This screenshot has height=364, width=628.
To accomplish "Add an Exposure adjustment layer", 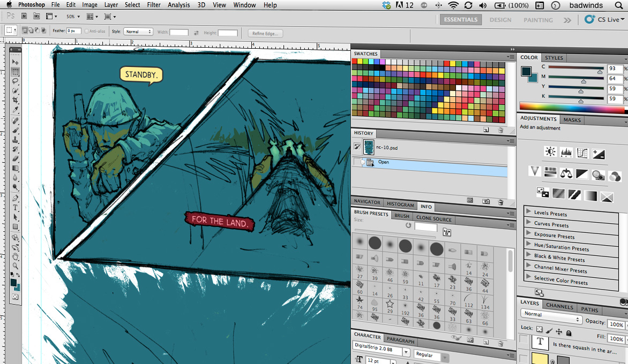I will coord(599,154).
